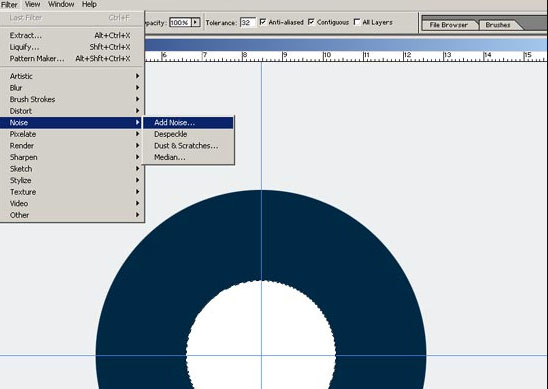Expand the Sketch filter submenu
This screenshot has width=548, height=389.
point(72,168)
